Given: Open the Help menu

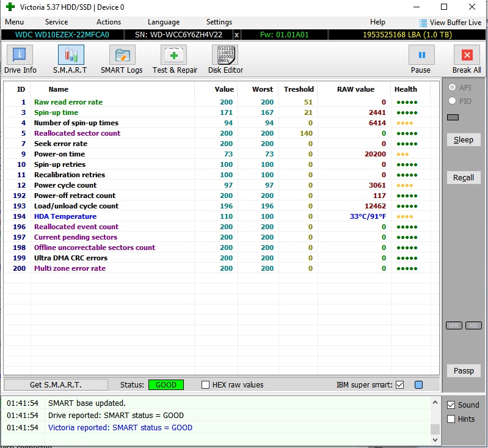Looking at the screenshot, I should pyautogui.click(x=377, y=22).
